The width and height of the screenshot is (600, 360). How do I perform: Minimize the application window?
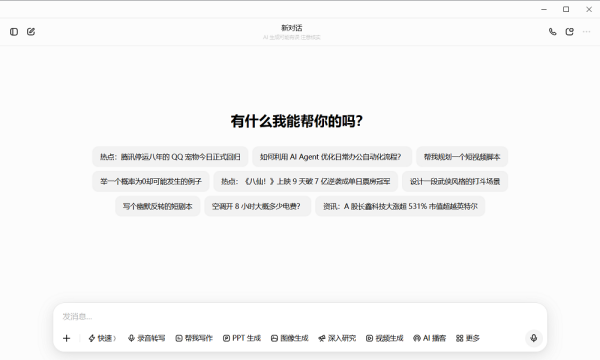coord(544,9)
